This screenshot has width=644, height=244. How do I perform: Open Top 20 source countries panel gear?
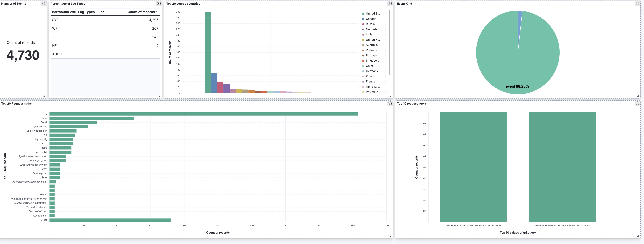tap(390, 4)
